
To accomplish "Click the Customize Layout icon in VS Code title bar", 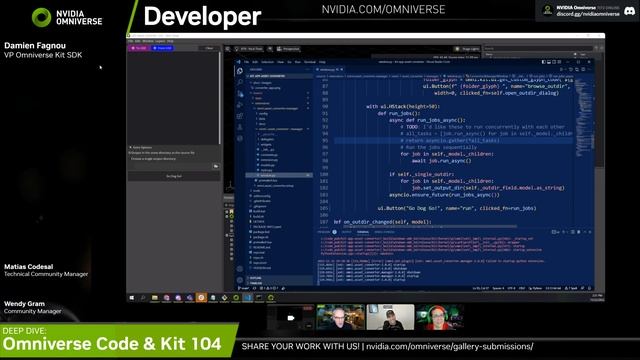I will pyautogui.click(x=559, y=62).
